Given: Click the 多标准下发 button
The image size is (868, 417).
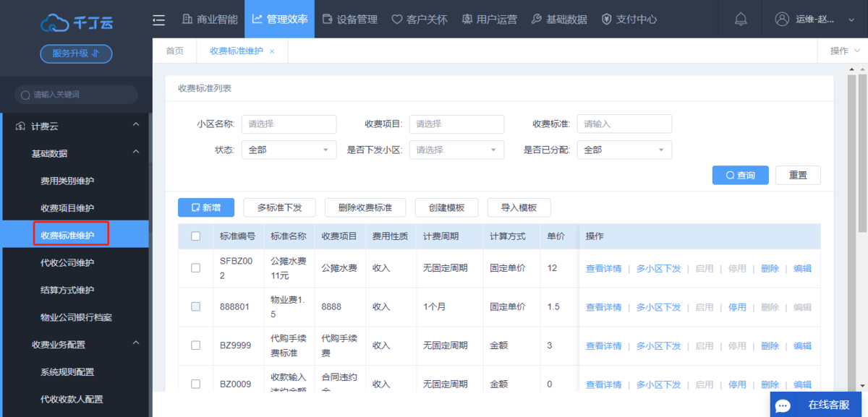Looking at the screenshot, I should coord(279,207).
